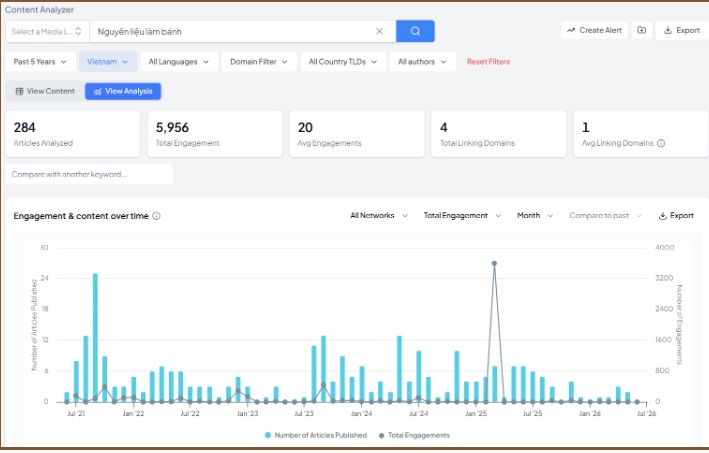Expand the Month interval dropdown

[535, 216]
